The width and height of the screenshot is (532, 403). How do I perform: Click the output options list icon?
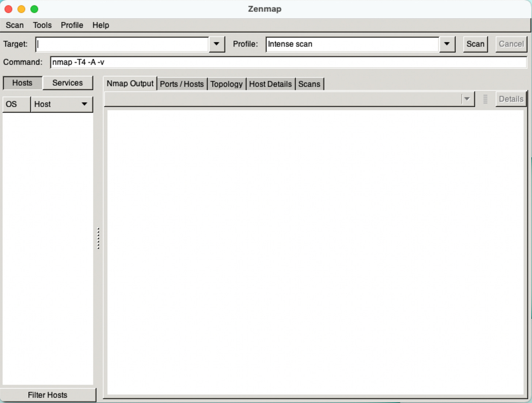485,99
